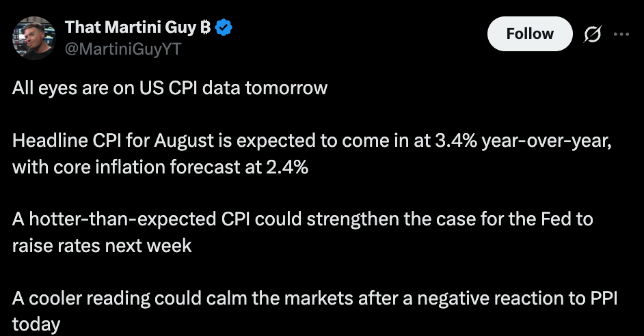Click the 2.4% core inflation figure

coord(287,167)
